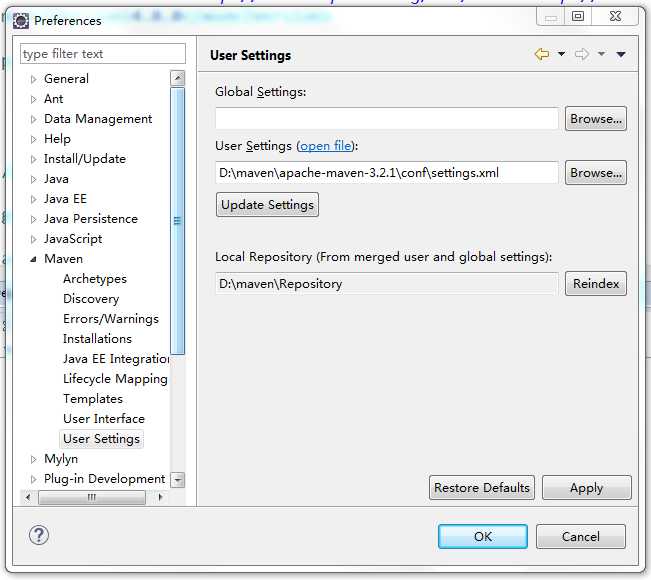Select User Settings in the tree

point(101,439)
